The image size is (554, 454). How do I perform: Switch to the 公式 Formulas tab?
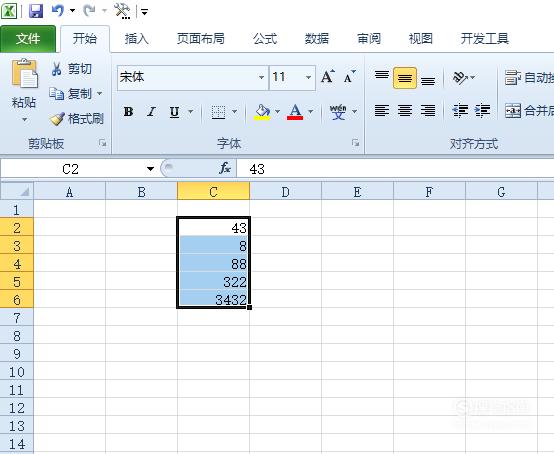pyautogui.click(x=265, y=39)
